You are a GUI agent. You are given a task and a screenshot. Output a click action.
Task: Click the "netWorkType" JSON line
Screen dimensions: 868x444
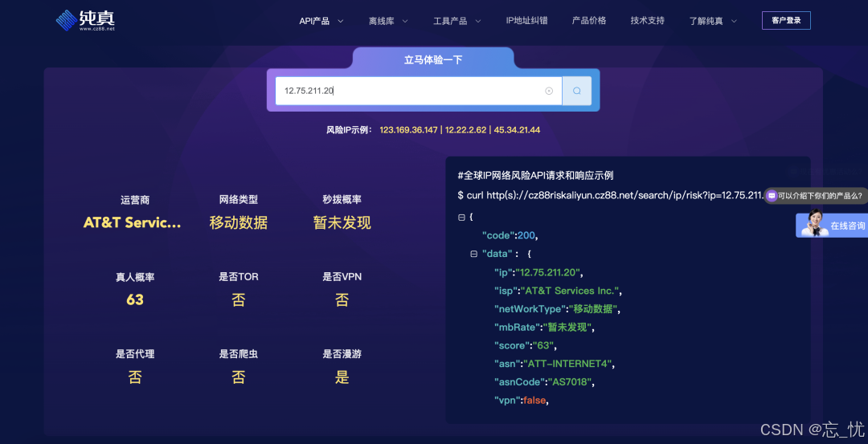(x=557, y=309)
